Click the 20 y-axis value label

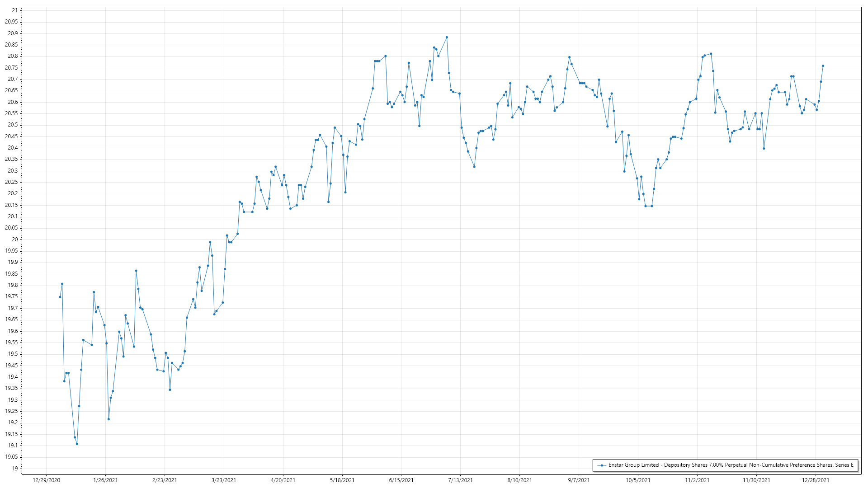coord(15,239)
